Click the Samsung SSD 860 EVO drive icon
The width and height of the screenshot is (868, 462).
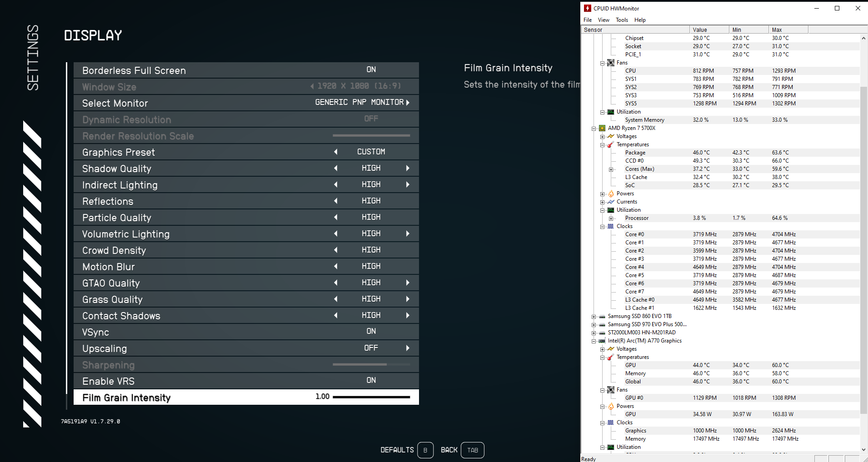[602, 316]
